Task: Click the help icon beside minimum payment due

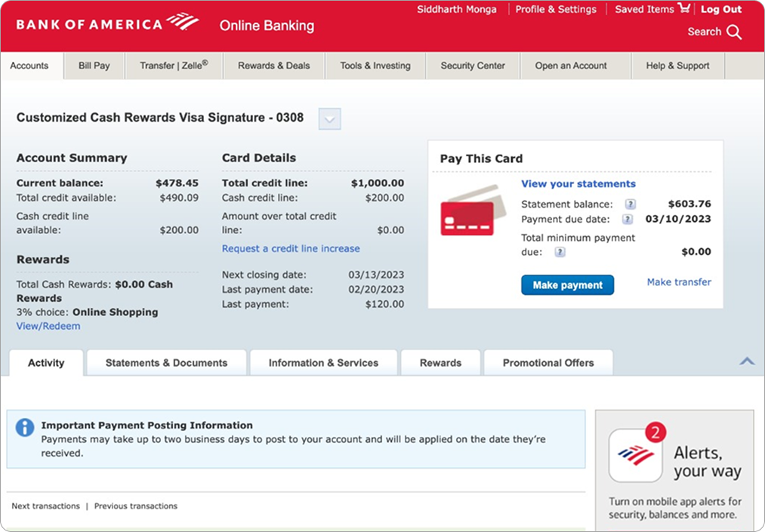Action: (x=560, y=252)
